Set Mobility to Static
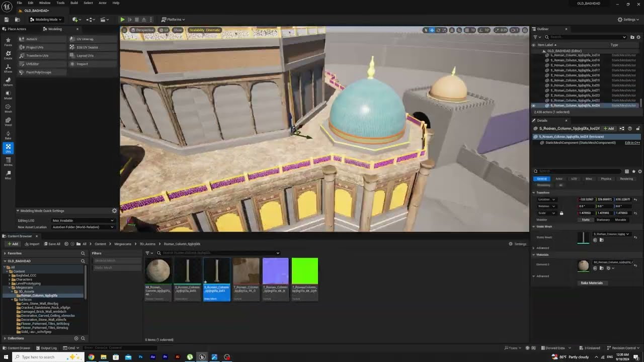 [586, 220]
